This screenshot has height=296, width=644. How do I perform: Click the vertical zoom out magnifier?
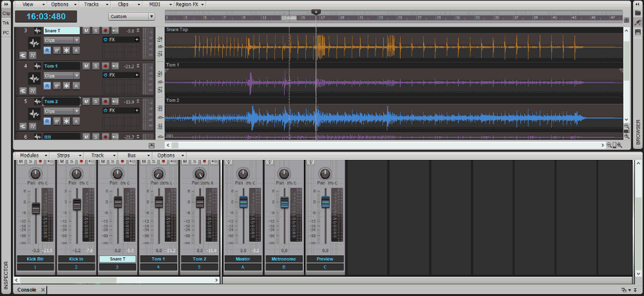(x=627, y=126)
